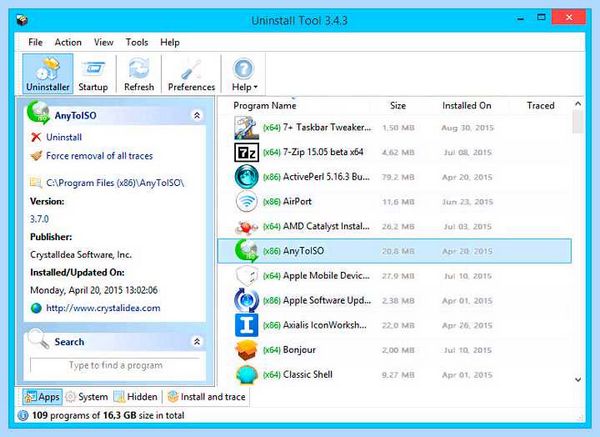Sort by the Installed On column header
The height and width of the screenshot is (437, 600).
pyautogui.click(x=467, y=105)
